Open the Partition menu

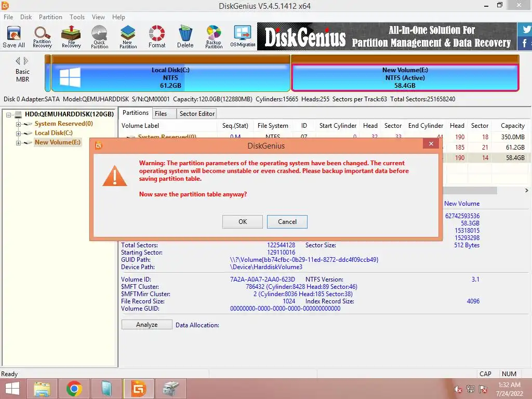[x=50, y=17]
